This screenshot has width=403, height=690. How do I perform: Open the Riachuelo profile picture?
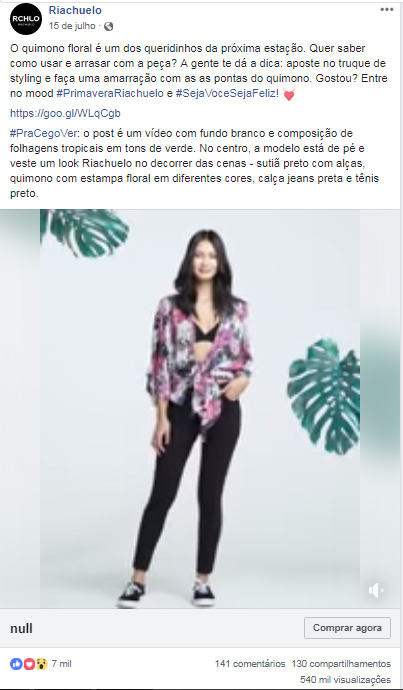pos(26,19)
